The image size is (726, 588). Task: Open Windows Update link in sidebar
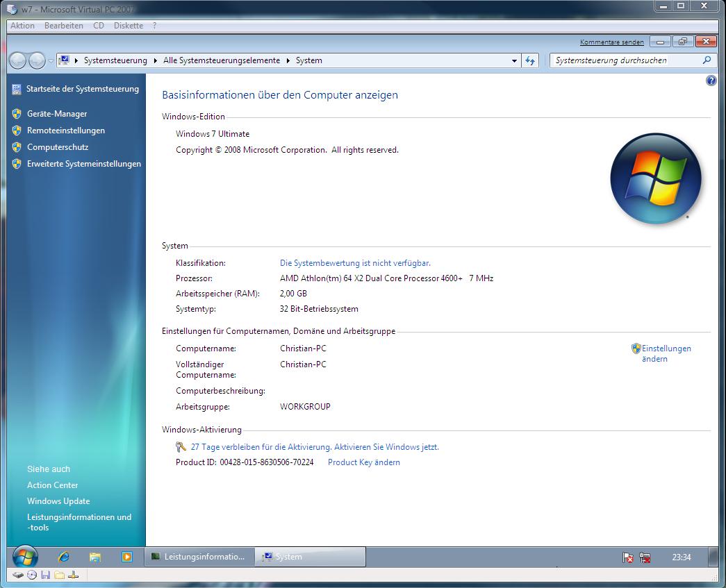58,501
